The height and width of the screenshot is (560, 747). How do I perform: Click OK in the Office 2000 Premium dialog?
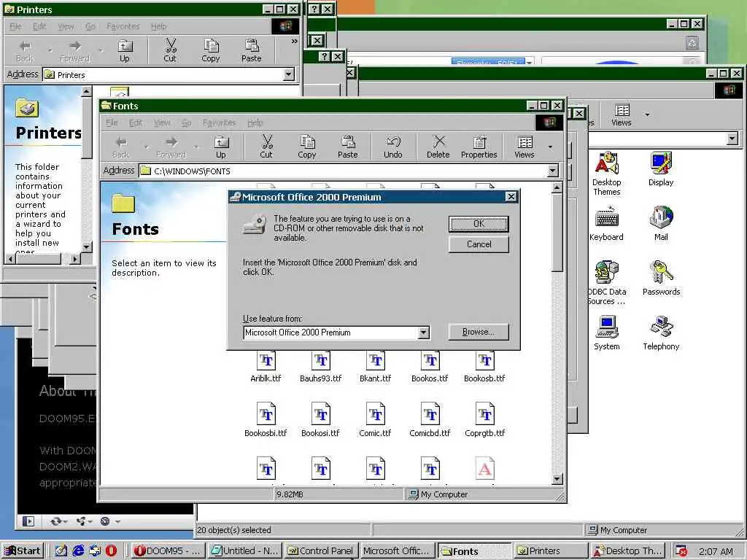[x=479, y=224]
